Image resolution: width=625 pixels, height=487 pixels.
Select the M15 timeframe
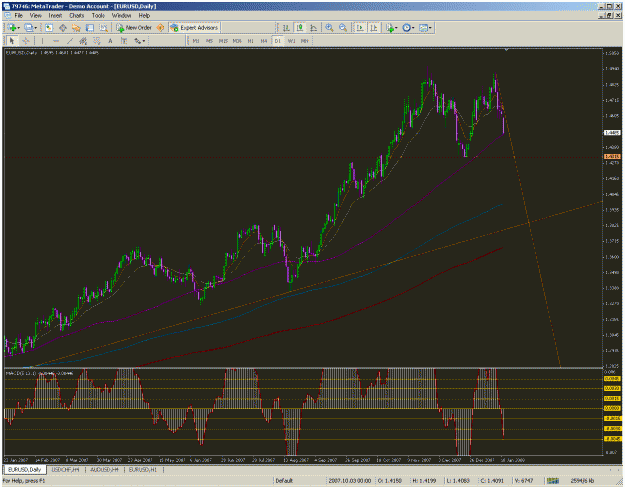223,41
